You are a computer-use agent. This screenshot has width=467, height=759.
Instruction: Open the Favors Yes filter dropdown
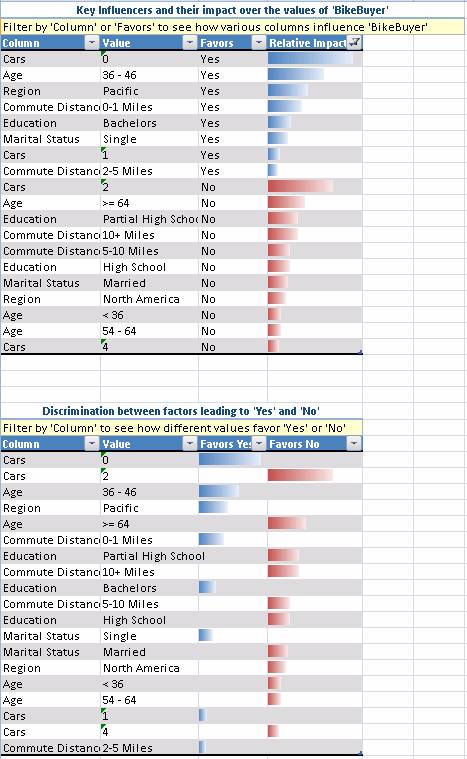[259, 444]
